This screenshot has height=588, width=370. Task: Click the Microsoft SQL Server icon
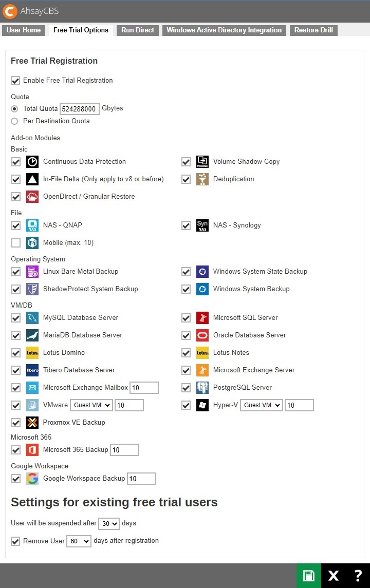(202, 318)
